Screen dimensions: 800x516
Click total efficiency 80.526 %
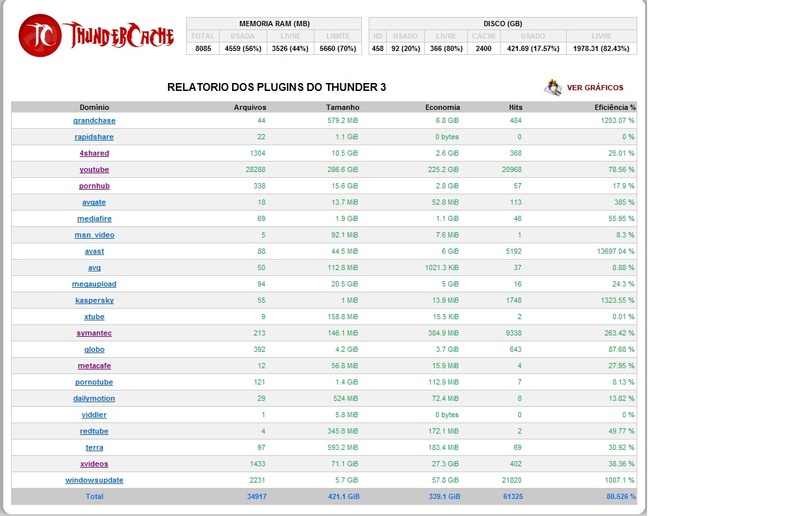[621, 496]
